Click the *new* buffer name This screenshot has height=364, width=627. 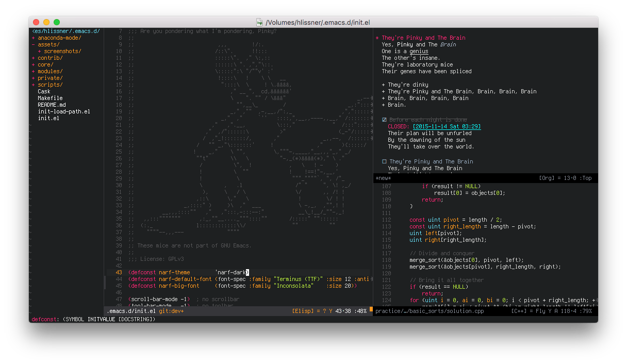click(x=383, y=178)
